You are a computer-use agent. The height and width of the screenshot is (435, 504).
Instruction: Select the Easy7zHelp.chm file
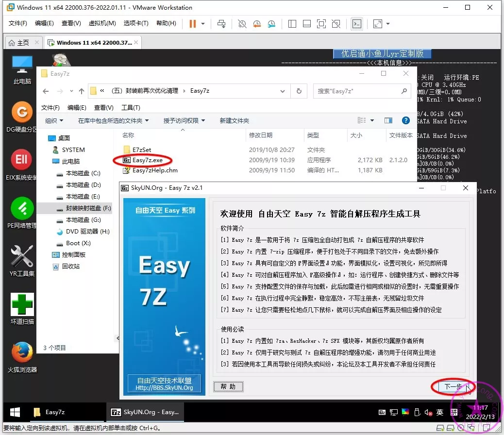(155, 170)
